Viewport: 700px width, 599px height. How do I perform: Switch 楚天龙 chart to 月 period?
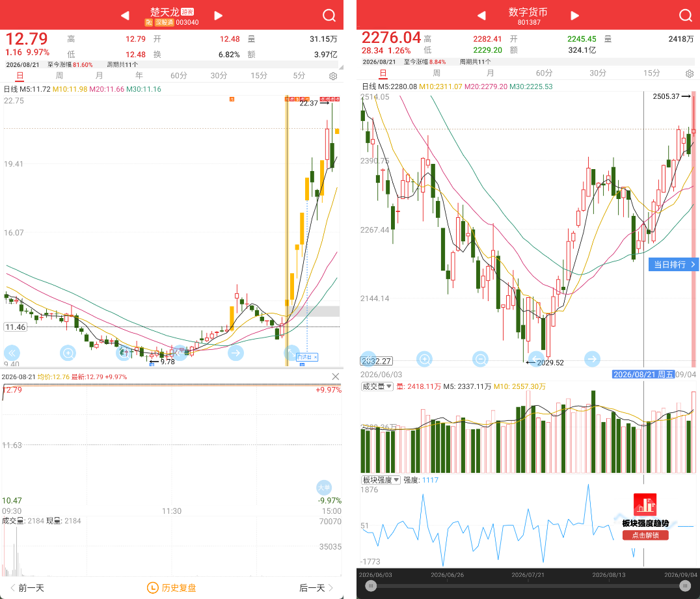[x=99, y=76]
